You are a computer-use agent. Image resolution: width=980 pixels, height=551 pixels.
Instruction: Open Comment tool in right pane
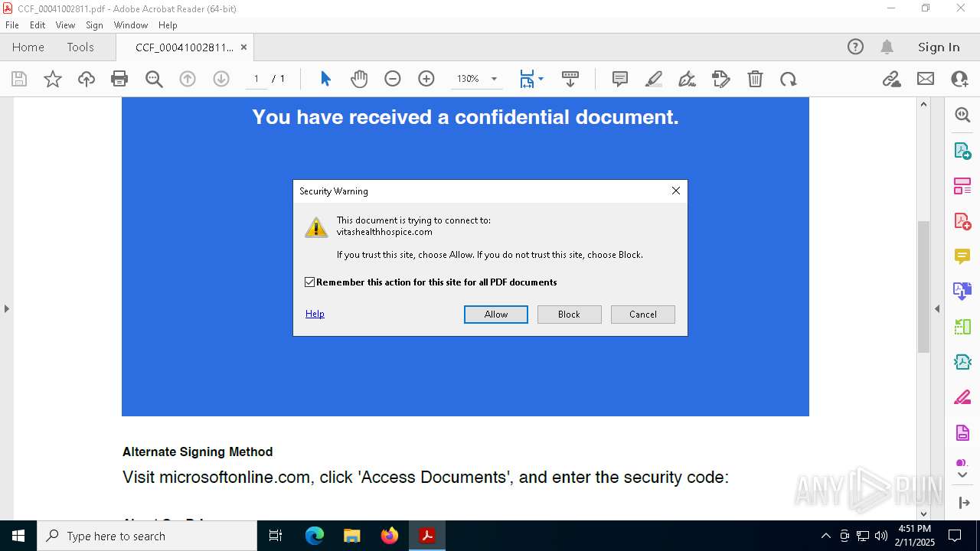[x=962, y=256]
